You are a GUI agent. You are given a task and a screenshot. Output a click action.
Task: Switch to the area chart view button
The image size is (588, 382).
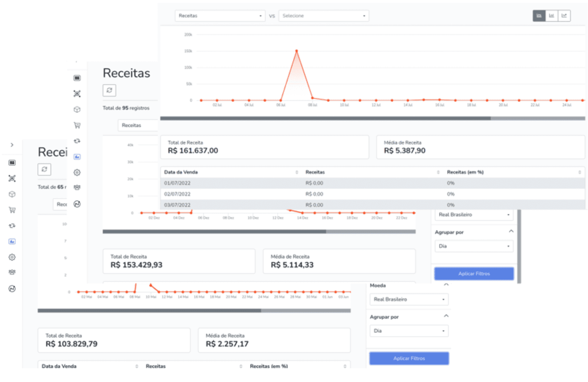[539, 16]
